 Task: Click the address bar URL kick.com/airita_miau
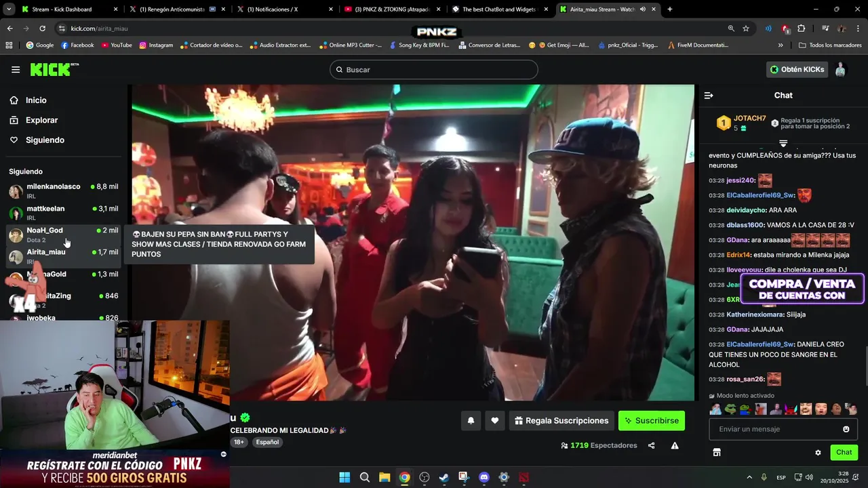99,28
